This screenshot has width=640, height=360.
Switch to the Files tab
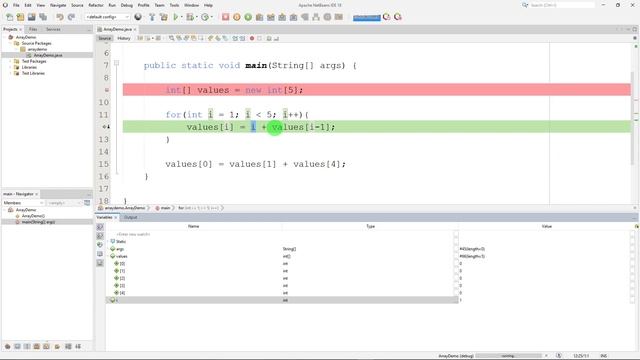click(33, 29)
